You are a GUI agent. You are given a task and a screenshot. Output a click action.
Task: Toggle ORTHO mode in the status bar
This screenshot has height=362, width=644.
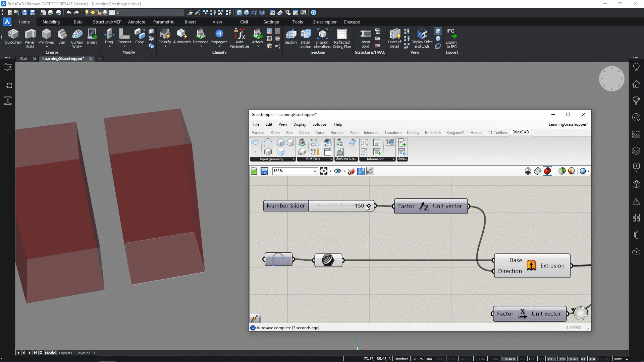tap(465, 359)
